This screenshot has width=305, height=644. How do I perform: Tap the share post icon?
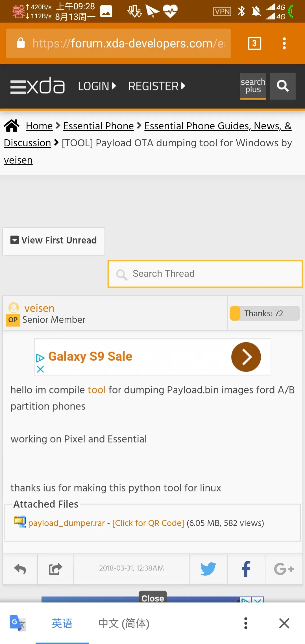[x=55, y=569]
